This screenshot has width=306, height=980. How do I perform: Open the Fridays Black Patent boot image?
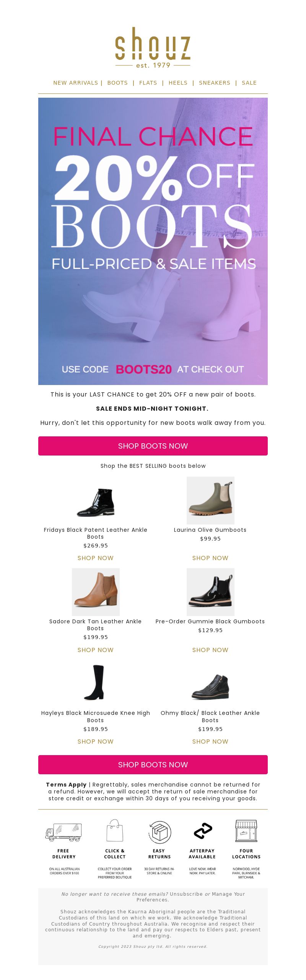click(x=96, y=500)
